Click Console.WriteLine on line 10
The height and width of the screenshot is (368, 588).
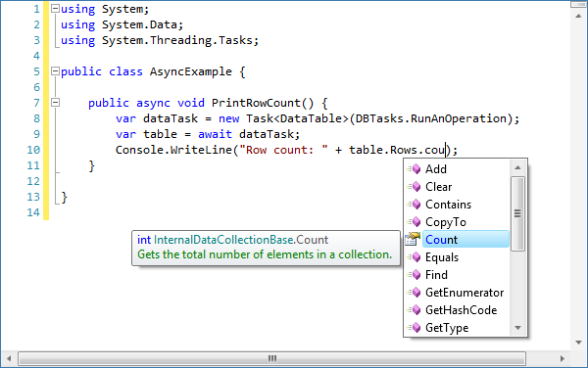click(174, 150)
